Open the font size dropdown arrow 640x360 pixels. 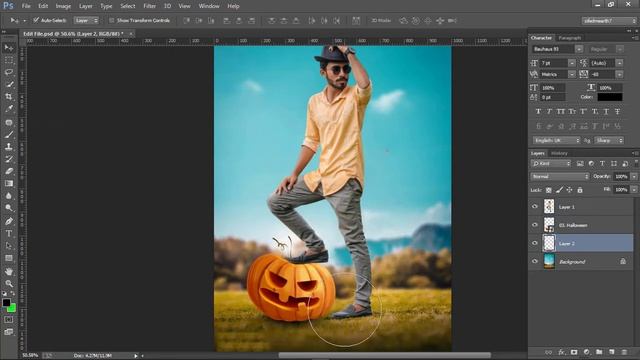click(x=571, y=63)
